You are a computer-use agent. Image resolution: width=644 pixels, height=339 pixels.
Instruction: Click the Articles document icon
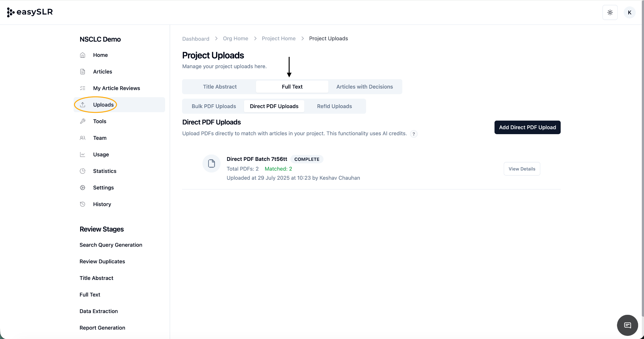[x=83, y=72]
